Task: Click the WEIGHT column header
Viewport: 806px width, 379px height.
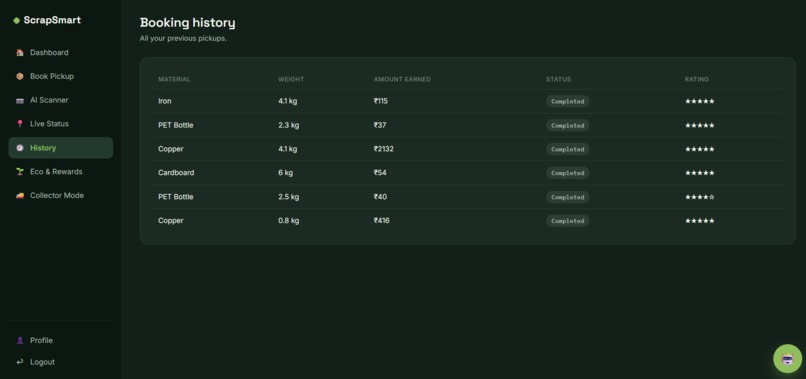Action: click(x=291, y=79)
